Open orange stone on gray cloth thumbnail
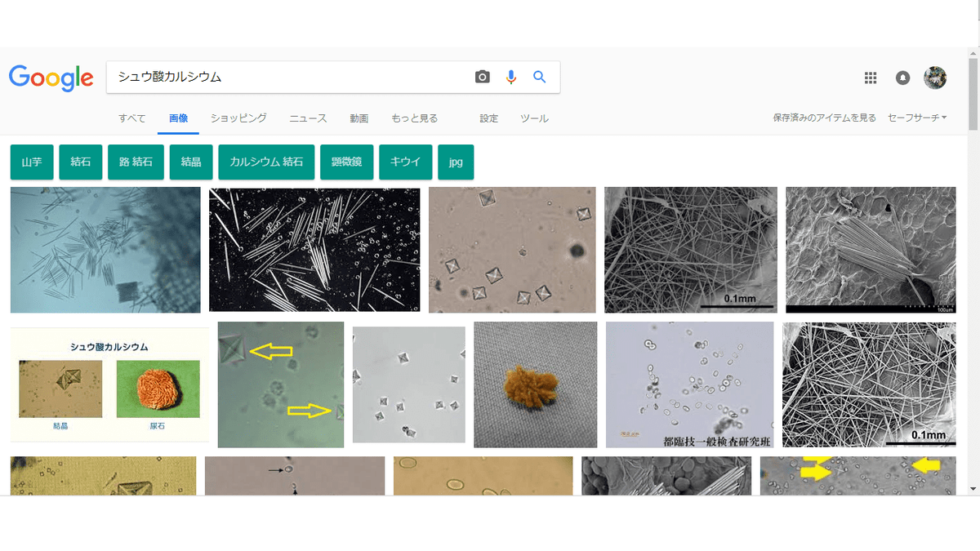 [x=536, y=384]
